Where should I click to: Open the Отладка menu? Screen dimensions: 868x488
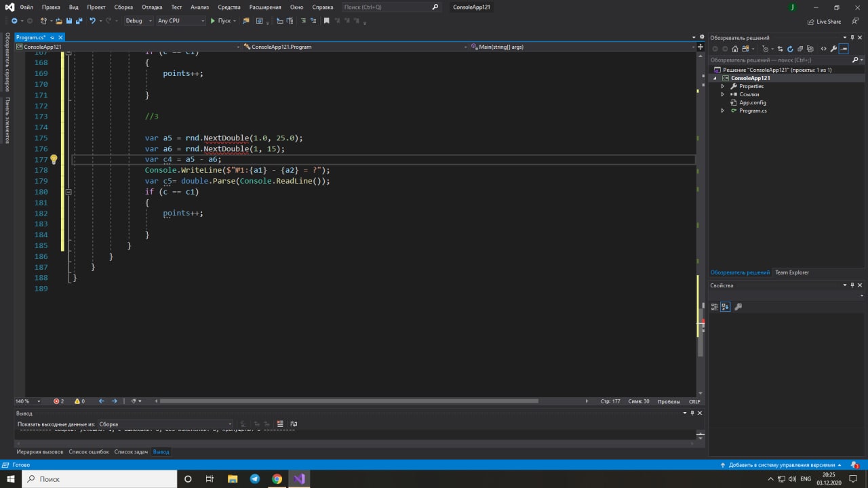pyautogui.click(x=152, y=7)
